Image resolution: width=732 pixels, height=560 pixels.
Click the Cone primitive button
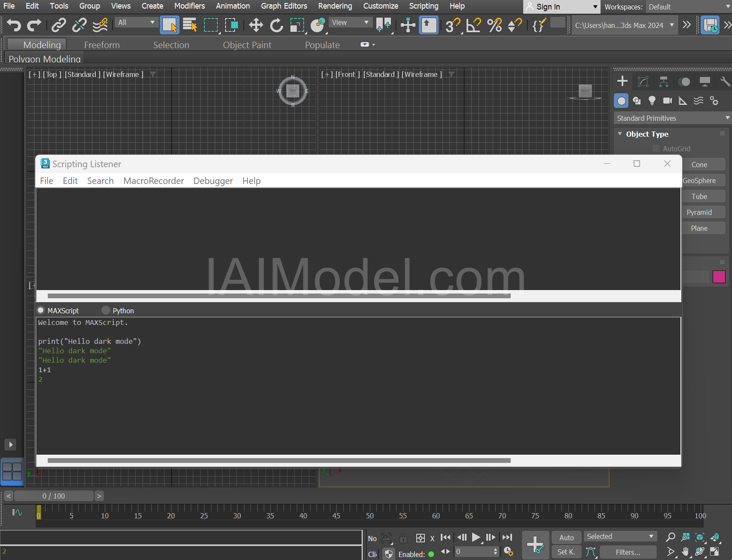click(704, 165)
